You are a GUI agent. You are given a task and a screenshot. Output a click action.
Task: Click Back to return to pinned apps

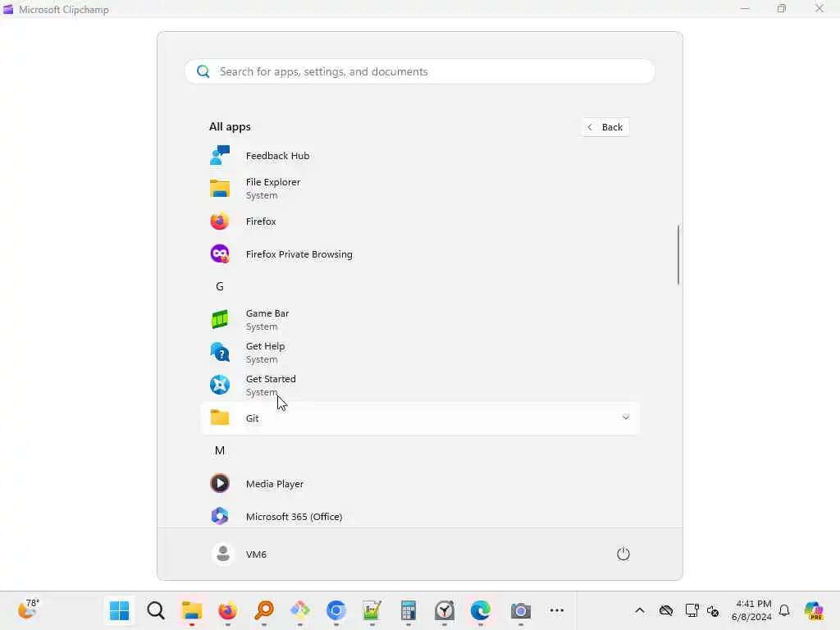coord(605,127)
